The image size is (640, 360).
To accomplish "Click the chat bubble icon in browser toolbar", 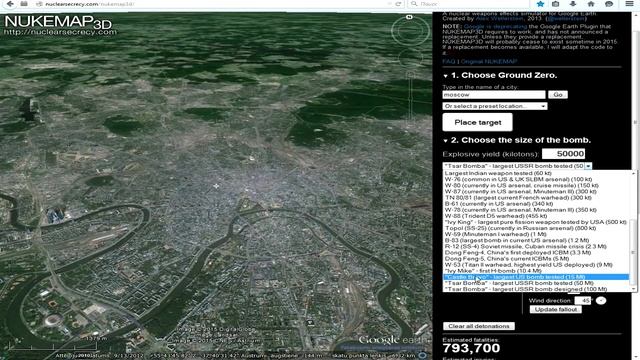I will click(x=609, y=4).
